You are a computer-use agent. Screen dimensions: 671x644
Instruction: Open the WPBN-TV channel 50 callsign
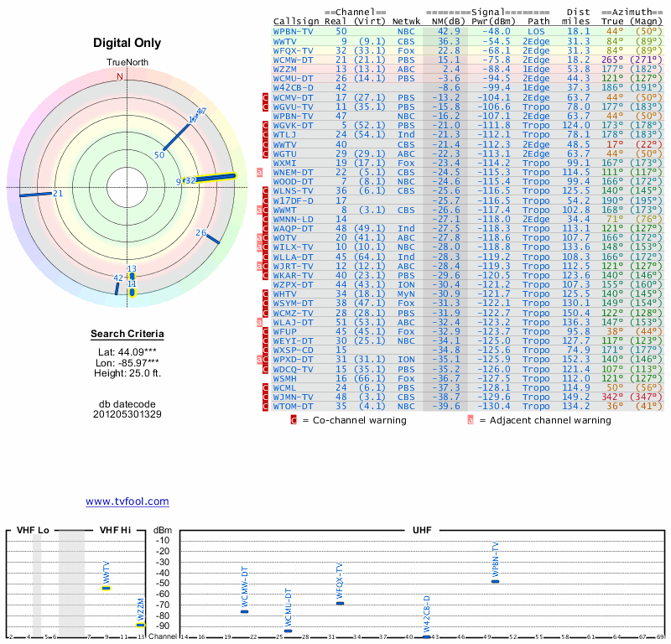click(294, 31)
